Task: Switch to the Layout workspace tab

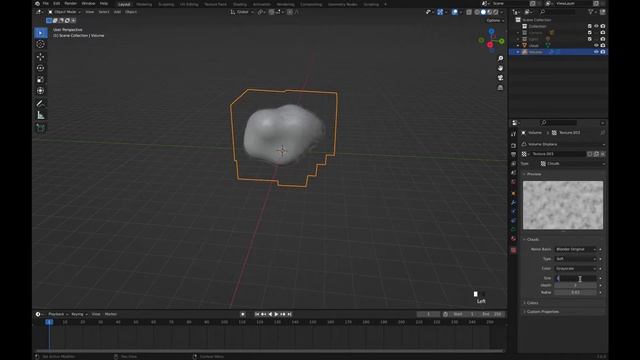Action: pos(124,4)
